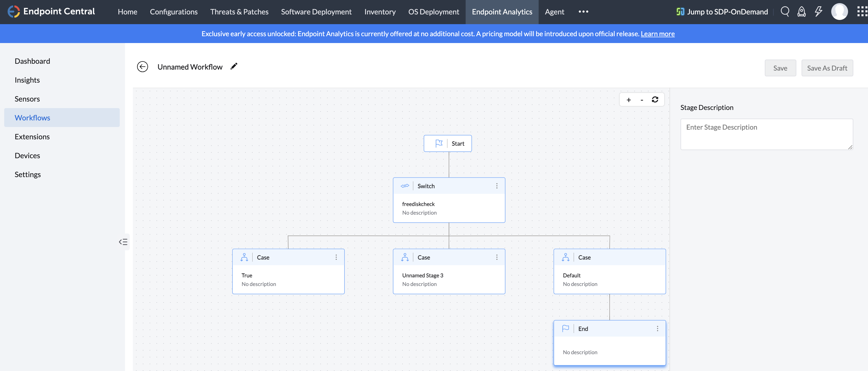The width and height of the screenshot is (868, 371).
Task: Collapse the node palette panel arrow
Action: (x=123, y=242)
